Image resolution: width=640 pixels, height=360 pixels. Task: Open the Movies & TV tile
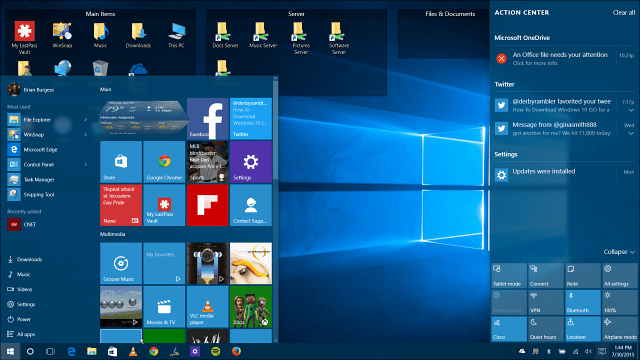tap(164, 307)
